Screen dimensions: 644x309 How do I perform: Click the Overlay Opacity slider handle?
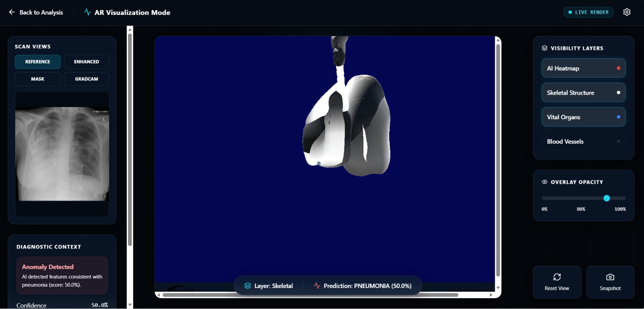[607, 198]
